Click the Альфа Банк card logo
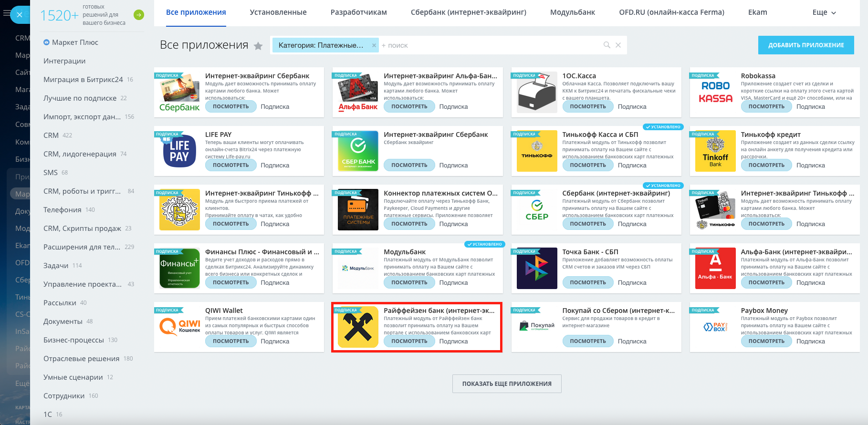The height and width of the screenshot is (425, 868). click(358, 92)
